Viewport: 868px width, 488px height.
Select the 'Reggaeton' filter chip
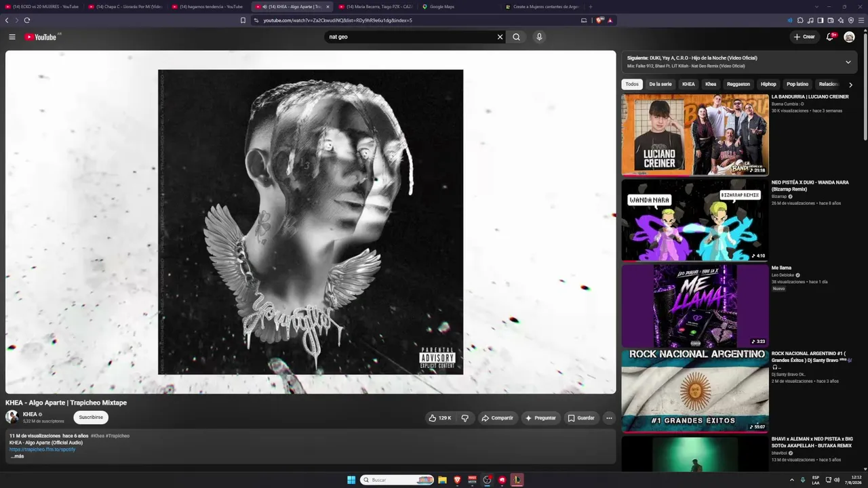tap(738, 84)
